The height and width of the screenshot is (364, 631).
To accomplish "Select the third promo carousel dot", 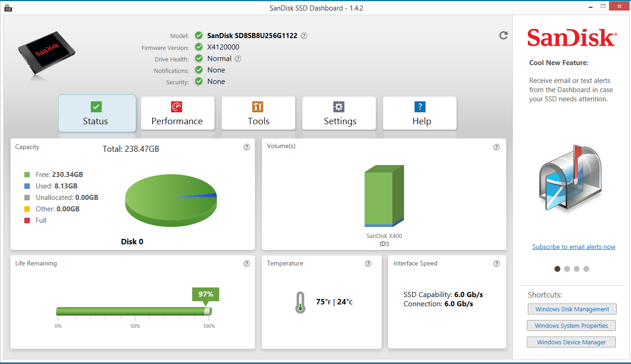I will pos(576,269).
